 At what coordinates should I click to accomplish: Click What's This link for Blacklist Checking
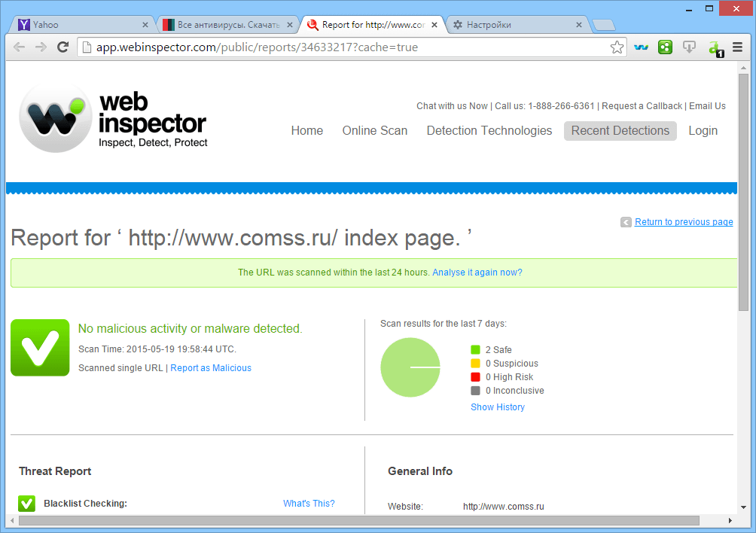309,504
